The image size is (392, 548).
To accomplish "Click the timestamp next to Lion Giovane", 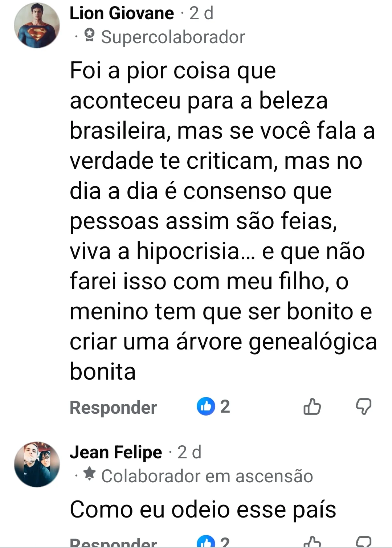I will coord(201,13).
